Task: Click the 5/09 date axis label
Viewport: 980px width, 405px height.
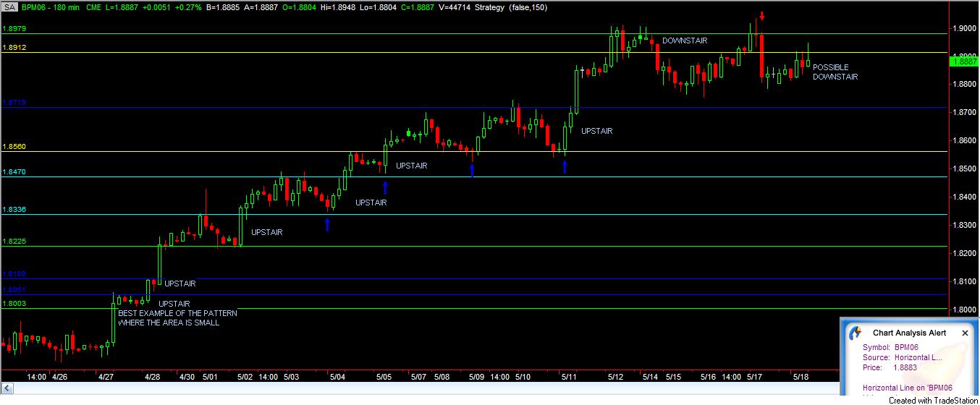Action: click(x=476, y=377)
